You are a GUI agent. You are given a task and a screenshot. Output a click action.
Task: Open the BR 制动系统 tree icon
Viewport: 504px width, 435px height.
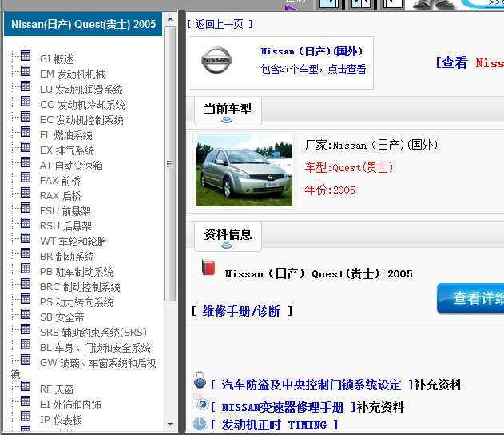[x=26, y=253]
